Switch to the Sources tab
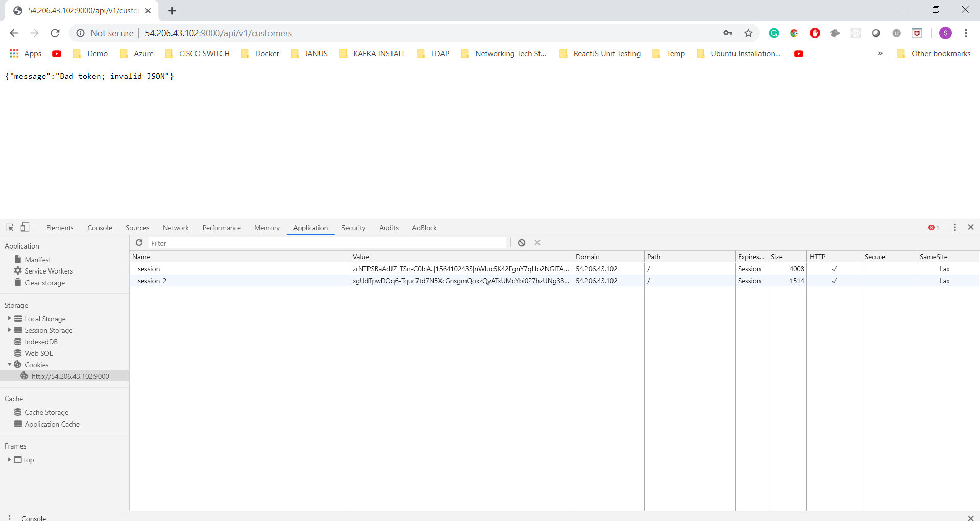980x521 pixels. pyautogui.click(x=137, y=228)
